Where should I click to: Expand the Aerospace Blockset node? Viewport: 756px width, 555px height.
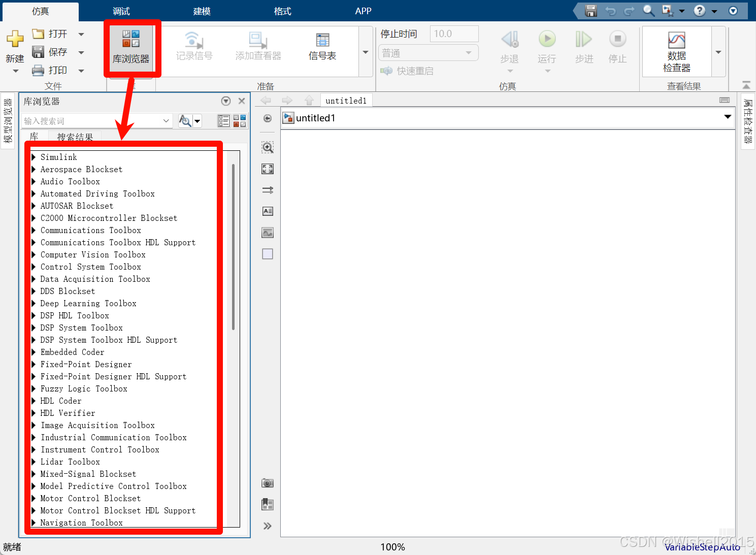pos(34,169)
